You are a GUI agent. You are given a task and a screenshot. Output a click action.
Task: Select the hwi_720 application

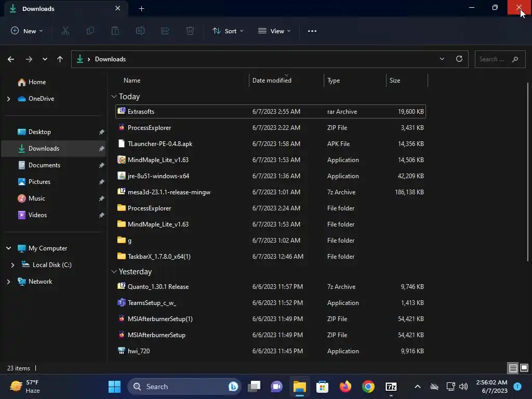click(270, 351)
